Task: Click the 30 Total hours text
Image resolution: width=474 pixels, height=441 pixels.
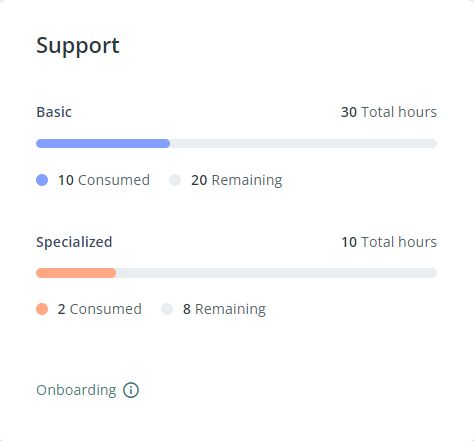Action: coord(389,112)
